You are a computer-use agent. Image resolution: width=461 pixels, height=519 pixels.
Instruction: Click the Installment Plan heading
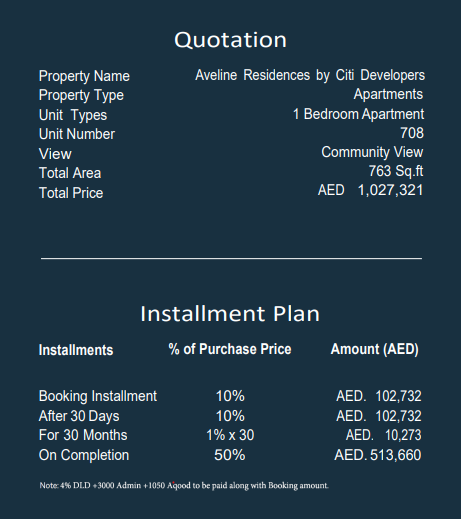click(x=230, y=314)
